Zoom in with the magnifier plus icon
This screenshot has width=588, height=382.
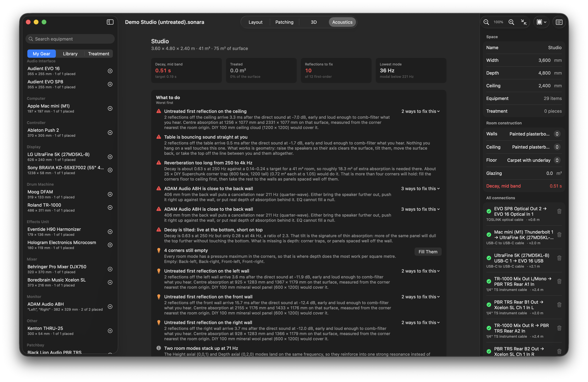click(511, 22)
